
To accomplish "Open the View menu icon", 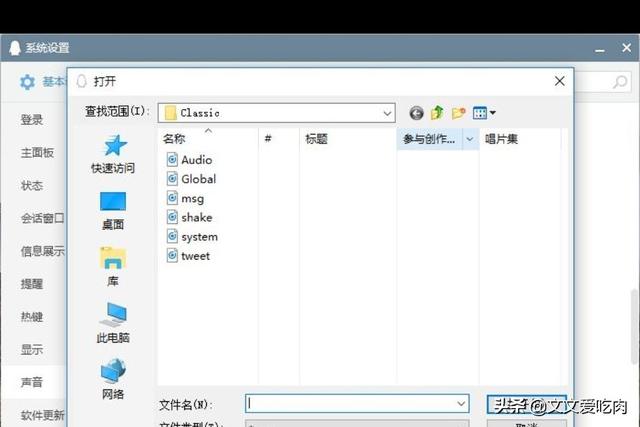I will point(480,113).
